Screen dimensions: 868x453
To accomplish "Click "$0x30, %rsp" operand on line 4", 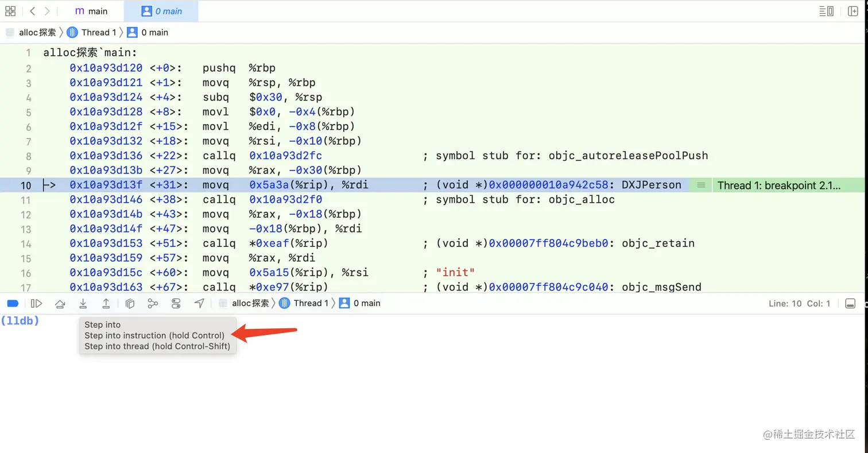I will [x=286, y=97].
